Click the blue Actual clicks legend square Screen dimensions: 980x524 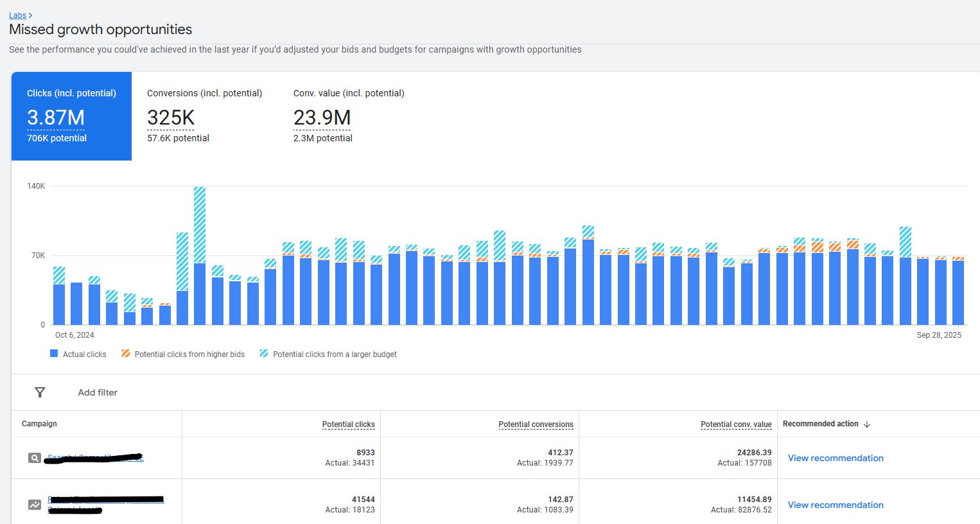click(x=54, y=354)
